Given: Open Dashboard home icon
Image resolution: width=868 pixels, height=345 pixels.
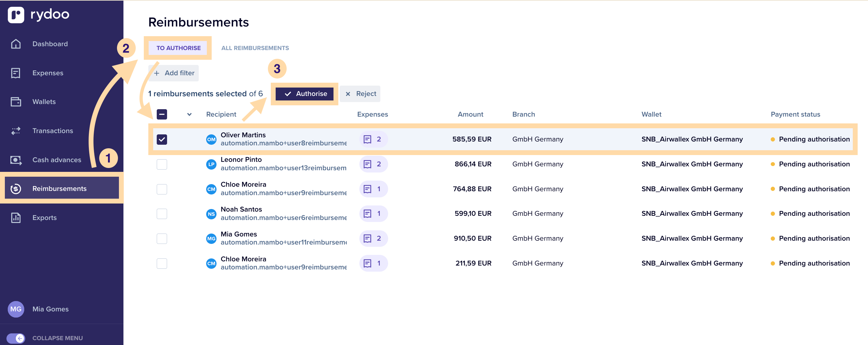Looking at the screenshot, I should (16, 44).
